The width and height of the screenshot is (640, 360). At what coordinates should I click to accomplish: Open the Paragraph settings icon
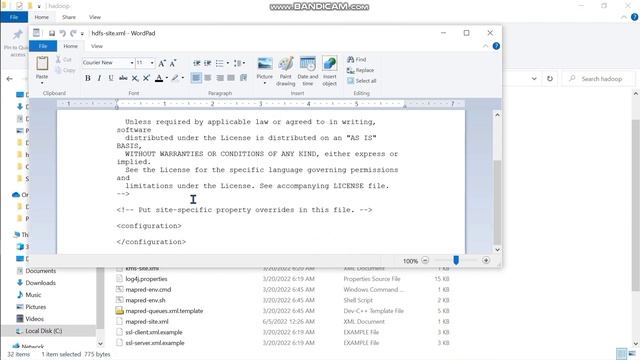[x=244, y=78]
